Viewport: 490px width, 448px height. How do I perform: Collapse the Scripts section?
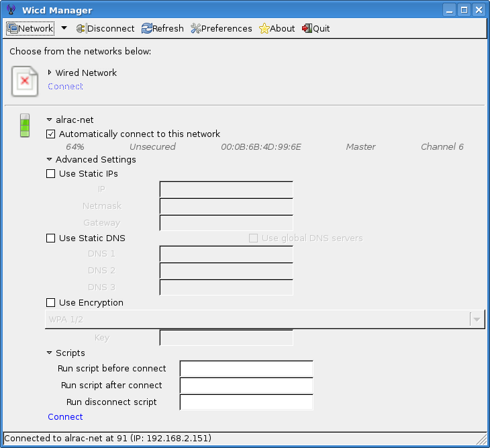click(x=50, y=353)
